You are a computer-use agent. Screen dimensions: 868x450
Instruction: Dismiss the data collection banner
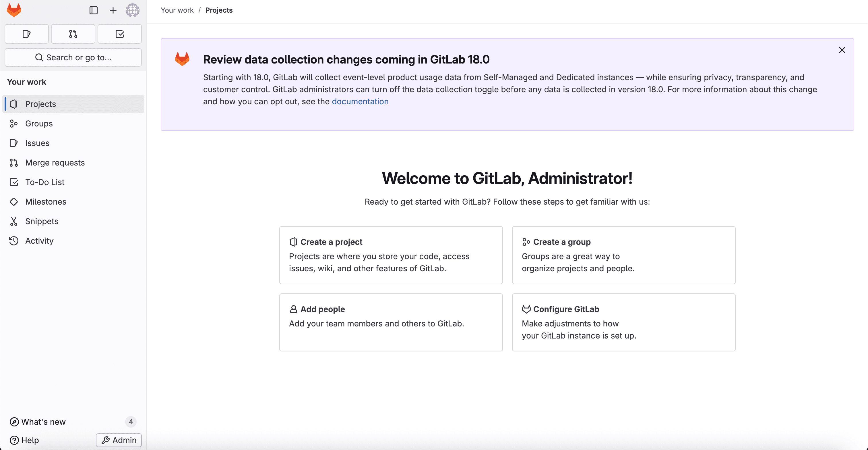[x=842, y=50]
